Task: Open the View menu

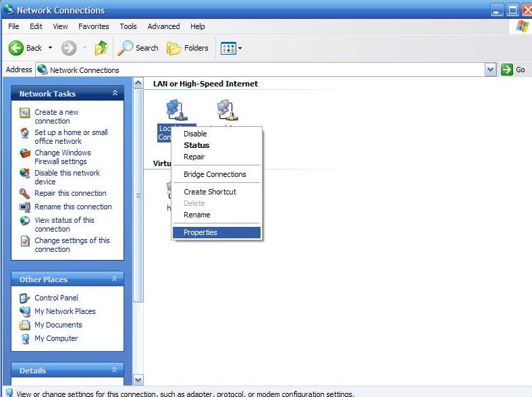Action: coord(60,26)
